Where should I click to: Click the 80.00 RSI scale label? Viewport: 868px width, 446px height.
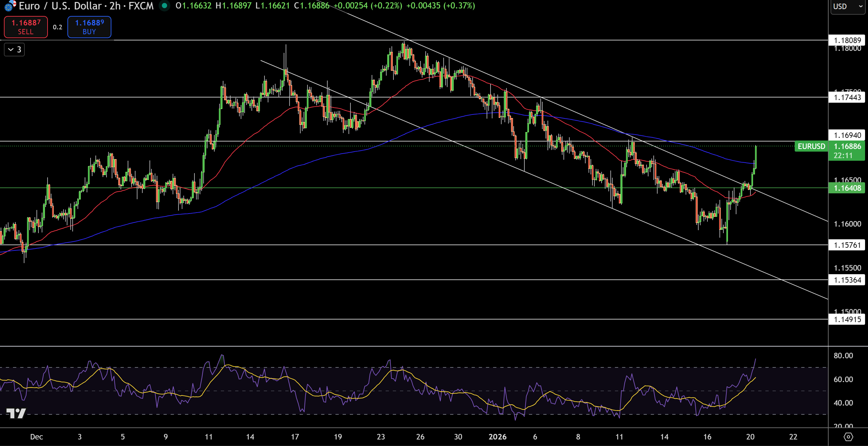pyautogui.click(x=843, y=356)
